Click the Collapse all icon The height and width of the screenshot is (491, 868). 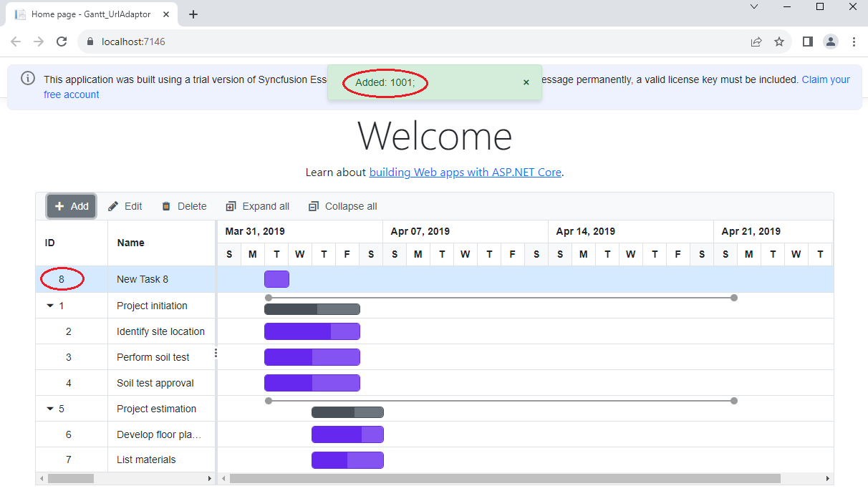pyautogui.click(x=313, y=206)
